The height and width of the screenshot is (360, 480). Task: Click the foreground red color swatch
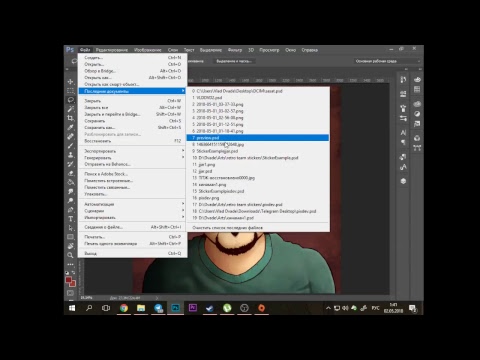[69, 280]
